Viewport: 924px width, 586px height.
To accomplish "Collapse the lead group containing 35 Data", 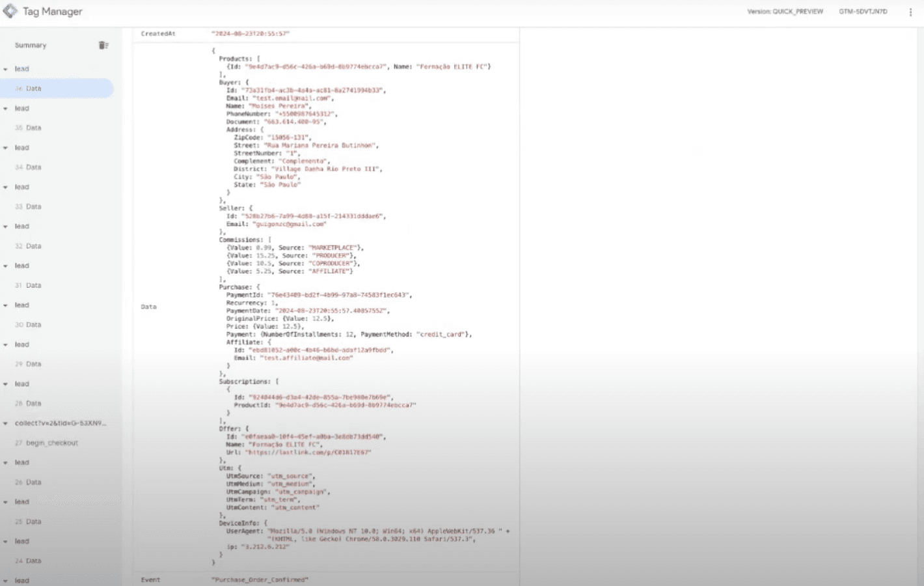I will tap(5, 109).
